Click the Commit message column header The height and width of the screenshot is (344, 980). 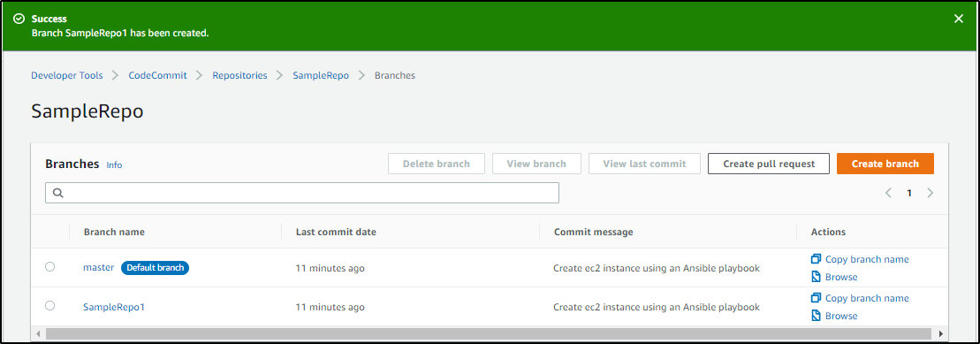(x=593, y=232)
